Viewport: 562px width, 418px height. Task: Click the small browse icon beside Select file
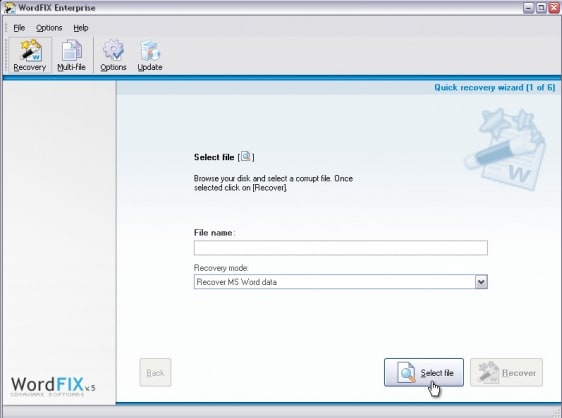coord(246,156)
